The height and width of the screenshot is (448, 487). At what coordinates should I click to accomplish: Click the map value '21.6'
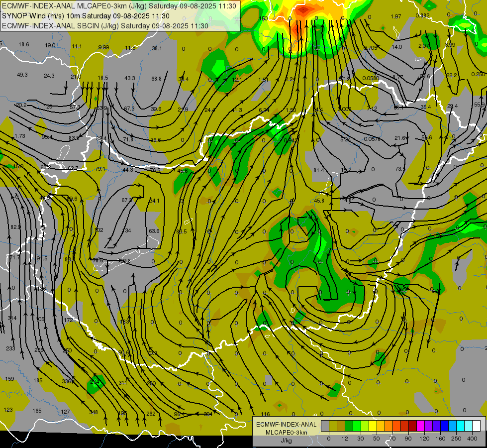point(400,138)
